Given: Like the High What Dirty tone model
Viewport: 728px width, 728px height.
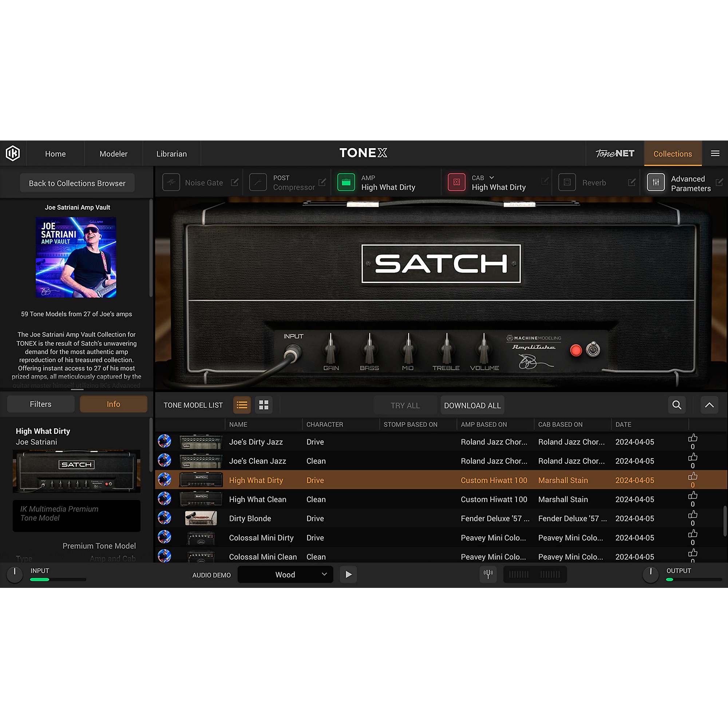Looking at the screenshot, I should pyautogui.click(x=693, y=476).
